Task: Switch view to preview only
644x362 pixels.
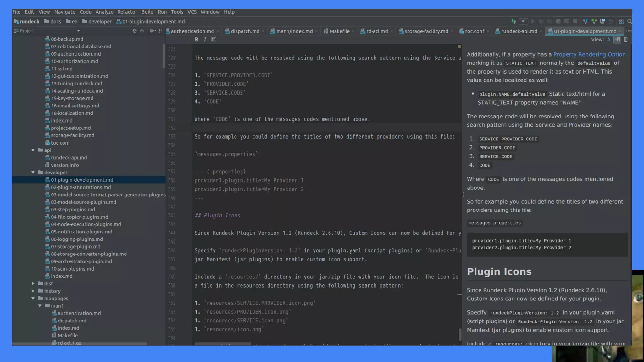Action: tap(626, 40)
